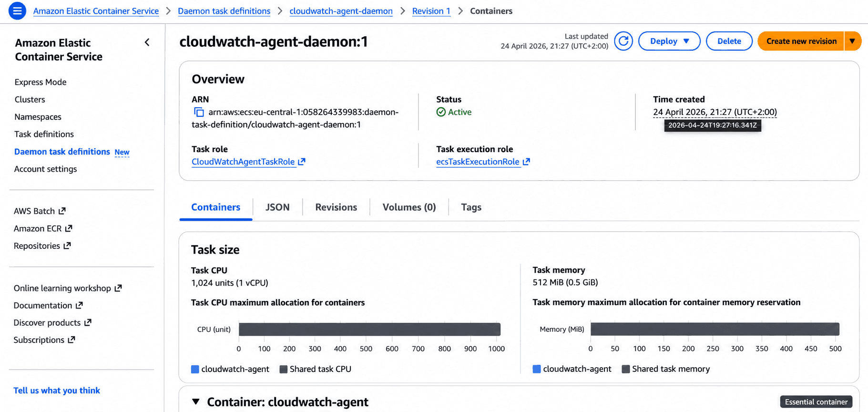Open Clusters in the sidebar

coord(30,99)
